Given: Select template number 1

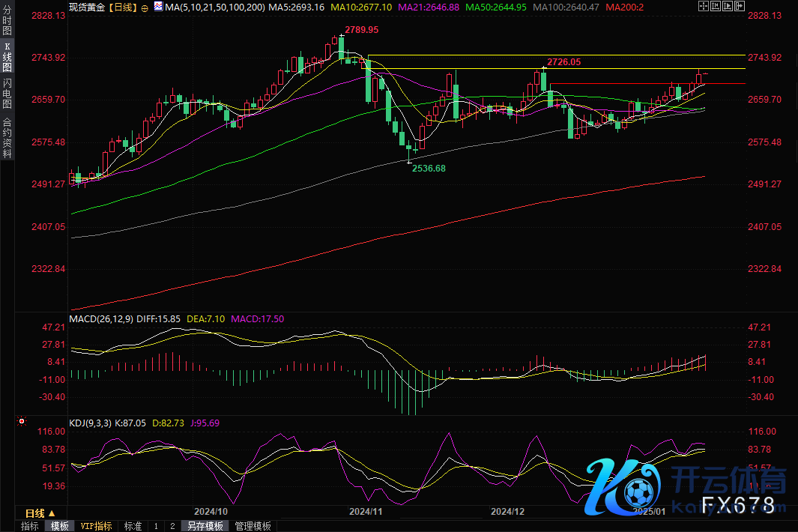Looking at the screenshot, I should click(x=156, y=526).
